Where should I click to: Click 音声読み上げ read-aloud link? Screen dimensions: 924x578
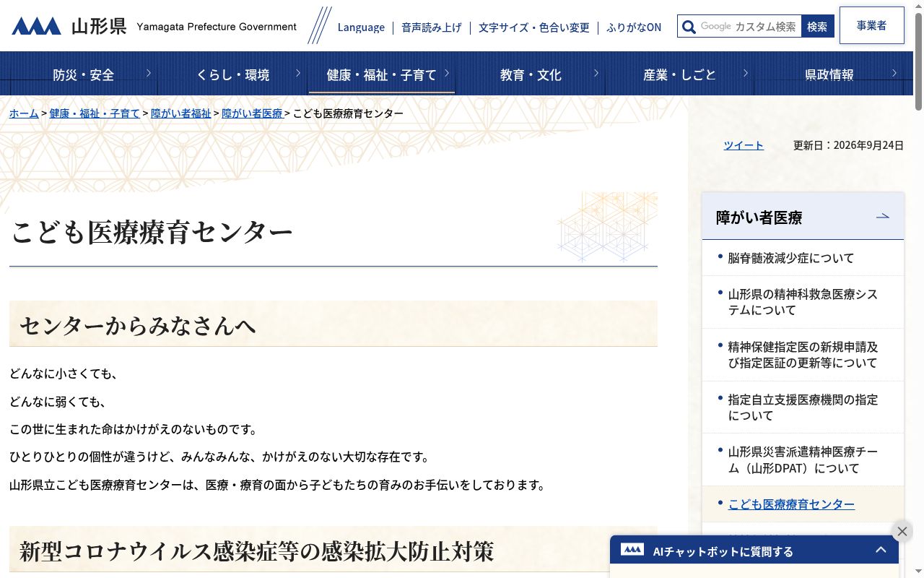[x=432, y=27]
